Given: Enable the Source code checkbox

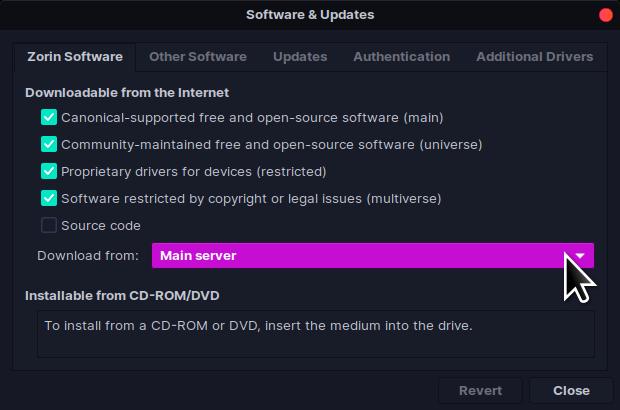Looking at the screenshot, I should tap(49, 225).
